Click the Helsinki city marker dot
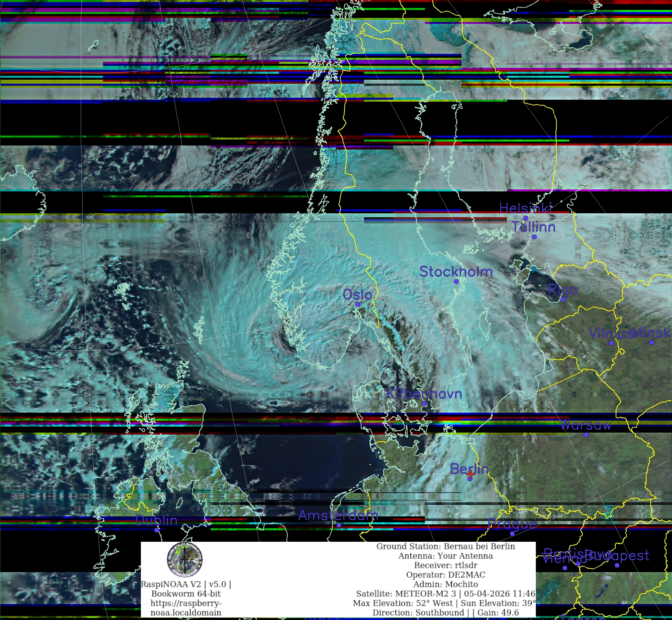 526,218
